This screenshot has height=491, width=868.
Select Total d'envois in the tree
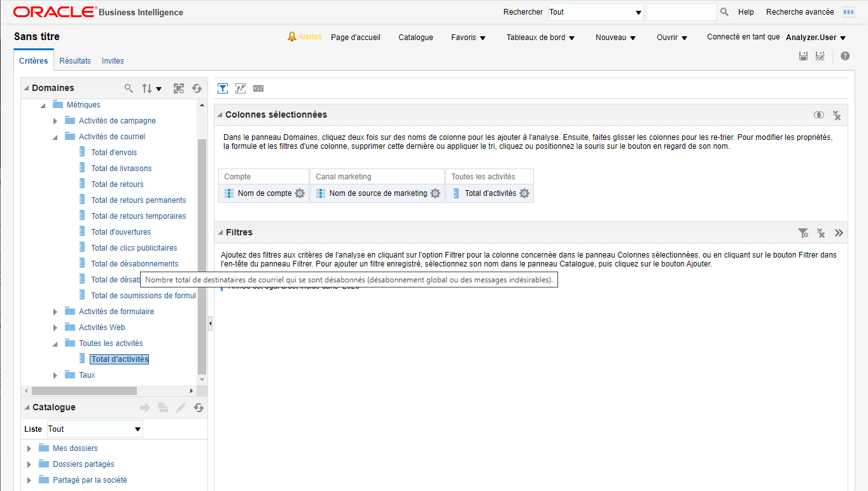(x=114, y=153)
